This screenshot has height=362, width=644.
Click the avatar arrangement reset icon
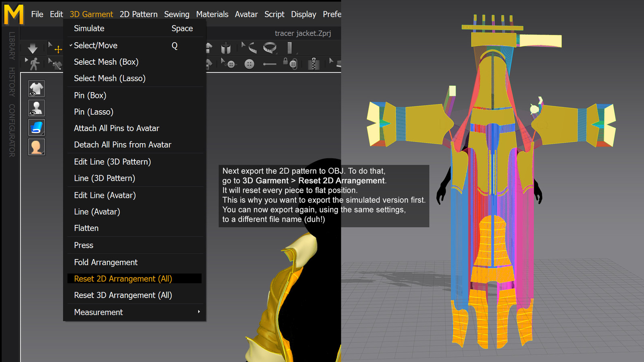[x=226, y=49]
